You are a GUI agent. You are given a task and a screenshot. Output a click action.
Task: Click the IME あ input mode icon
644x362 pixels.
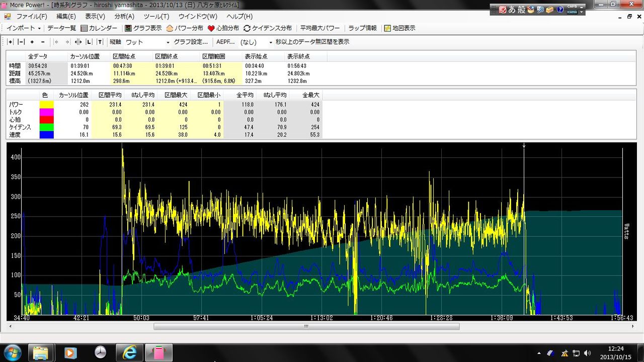512,10
